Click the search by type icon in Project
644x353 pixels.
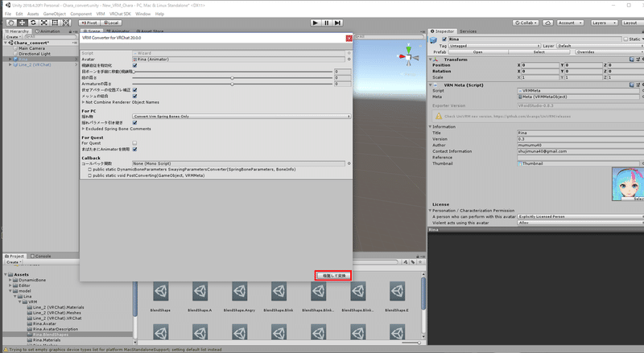click(x=406, y=262)
